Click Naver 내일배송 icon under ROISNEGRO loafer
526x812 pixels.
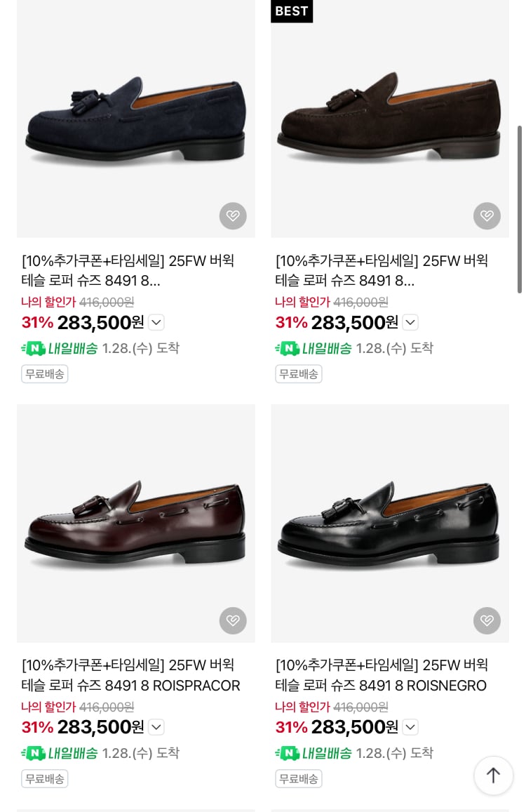(x=287, y=753)
